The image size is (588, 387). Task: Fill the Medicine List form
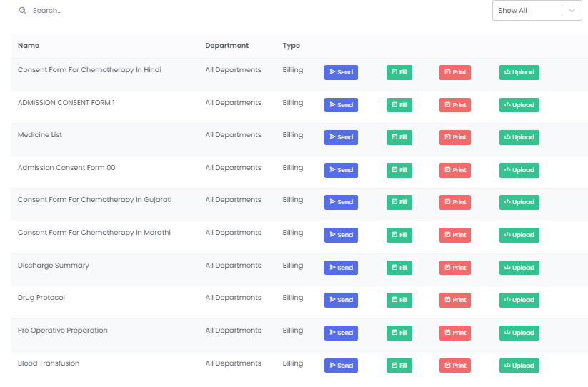tap(399, 137)
